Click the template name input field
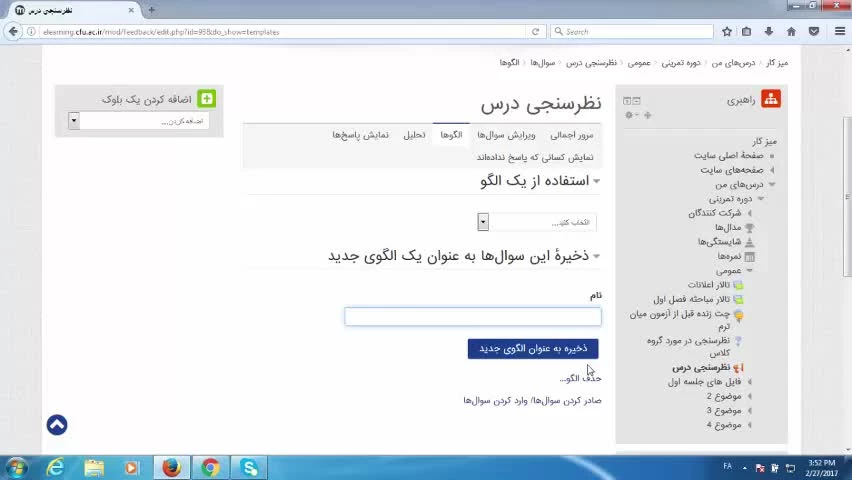Image resolution: width=852 pixels, height=480 pixels. [x=473, y=317]
